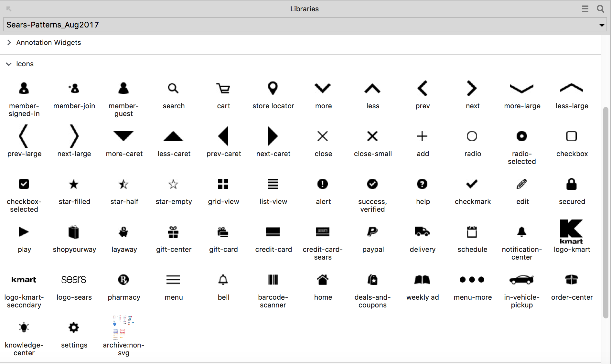The image size is (611, 364).
Task: Select the deals-and-coupons icon widget
Action: click(x=372, y=280)
